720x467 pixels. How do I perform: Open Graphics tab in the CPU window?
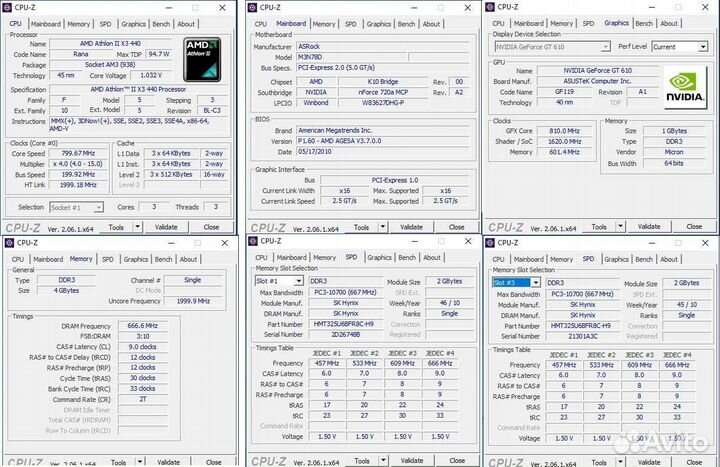134,24
